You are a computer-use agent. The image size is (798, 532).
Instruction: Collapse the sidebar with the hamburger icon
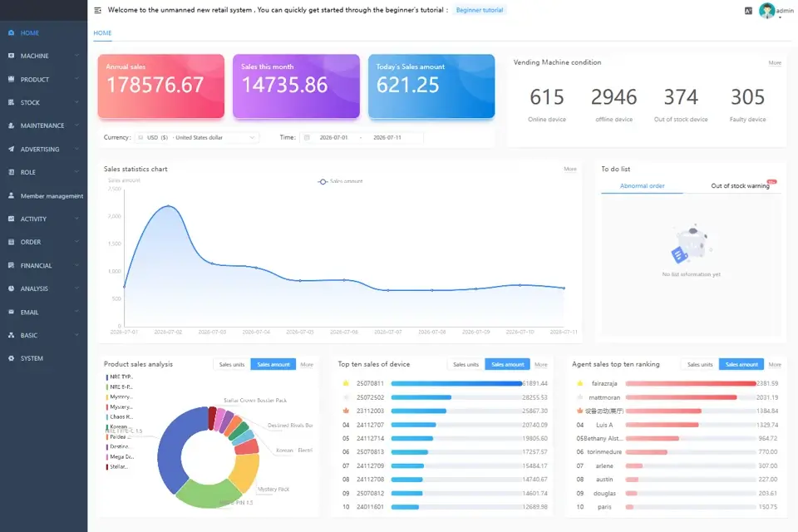point(98,10)
